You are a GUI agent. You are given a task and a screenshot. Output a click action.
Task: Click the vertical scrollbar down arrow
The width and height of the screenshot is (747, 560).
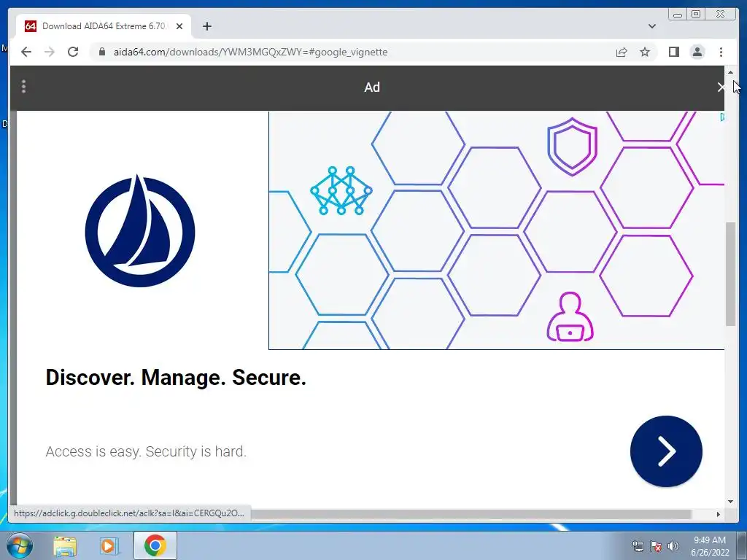[x=730, y=501]
